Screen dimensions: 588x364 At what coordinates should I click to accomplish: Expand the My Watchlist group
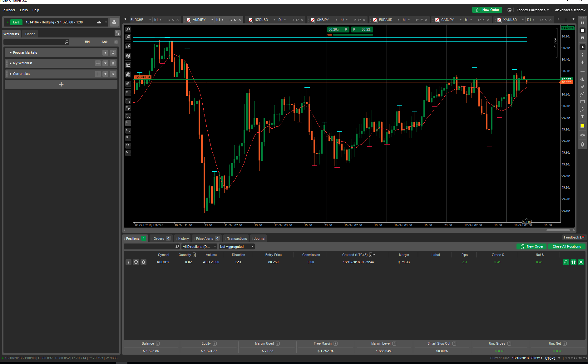pyautogui.click(x=11, y=63)
